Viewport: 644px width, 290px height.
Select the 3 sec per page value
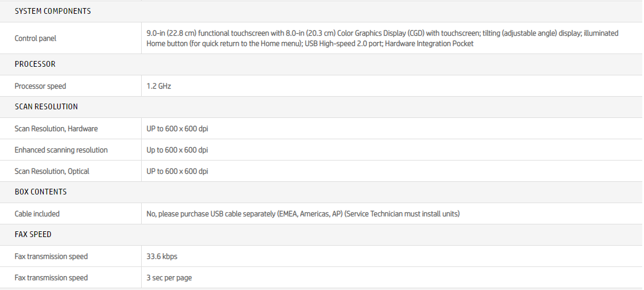click(x=169, y=277)
